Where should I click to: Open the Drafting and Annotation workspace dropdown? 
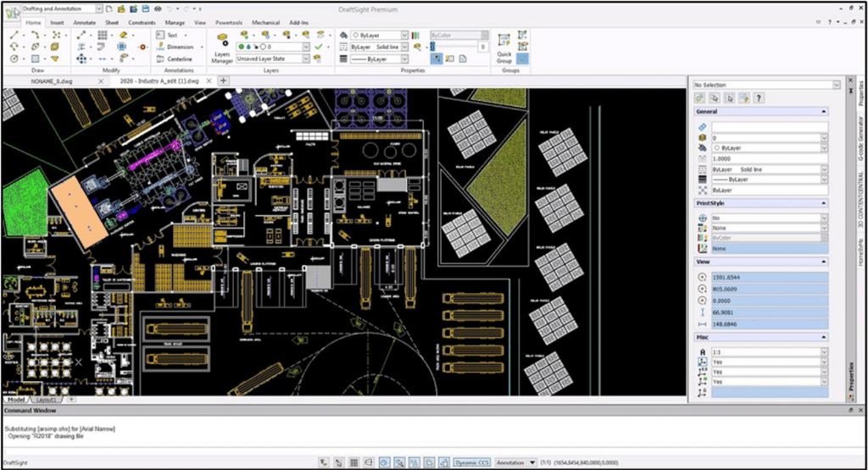(99, 8)
